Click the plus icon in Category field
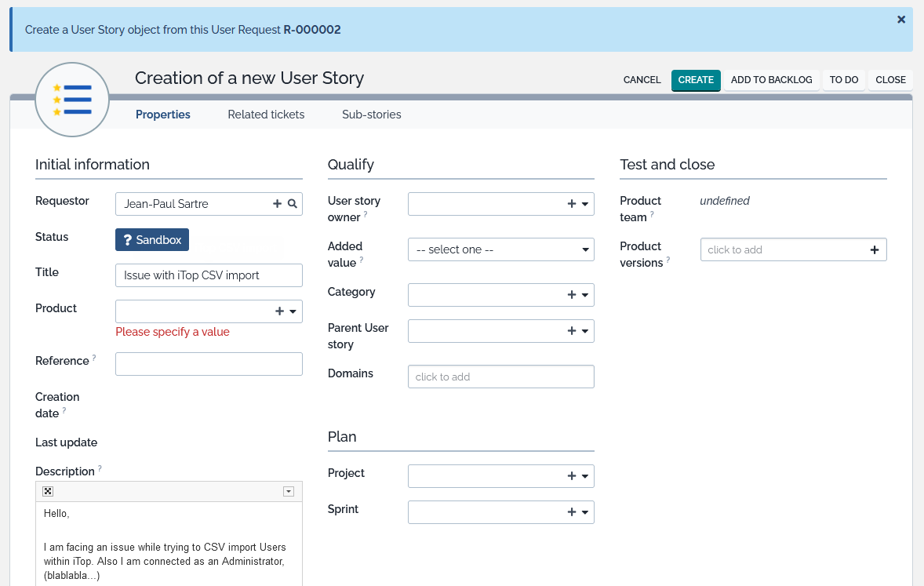 pos(572,295)
